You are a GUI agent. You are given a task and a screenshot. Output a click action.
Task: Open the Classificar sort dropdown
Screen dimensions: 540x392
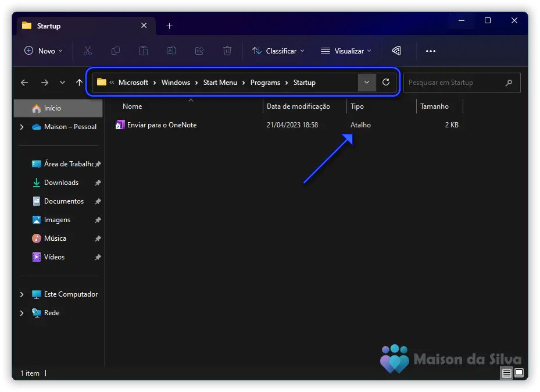278,51
